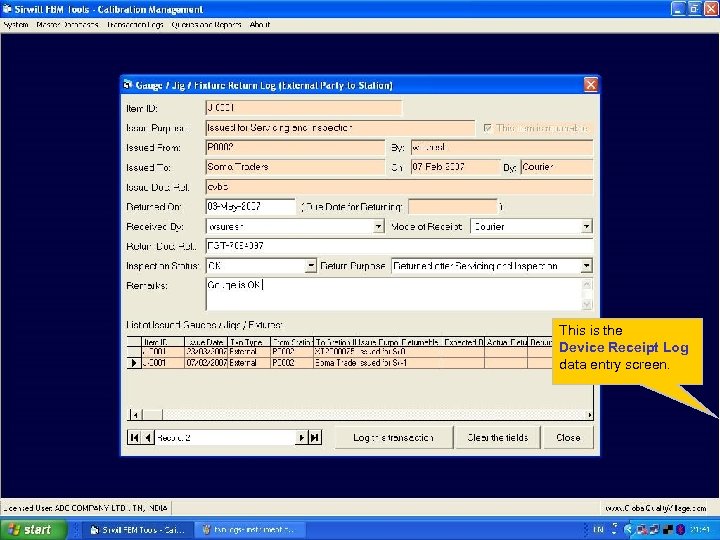
Task: Open the Queries and Reports menu
Action: (x=206, y=25)
